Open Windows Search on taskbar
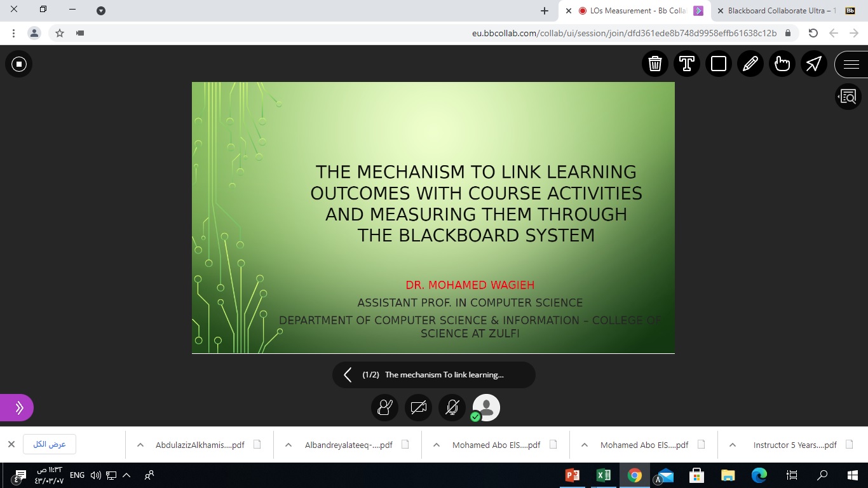This screenshot has width=868, height=488. pos(822,475)
